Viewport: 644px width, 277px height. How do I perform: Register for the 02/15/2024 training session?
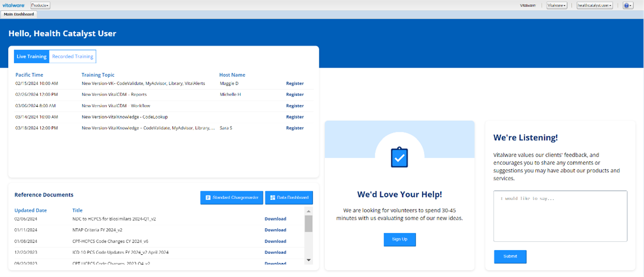point(295,84)
